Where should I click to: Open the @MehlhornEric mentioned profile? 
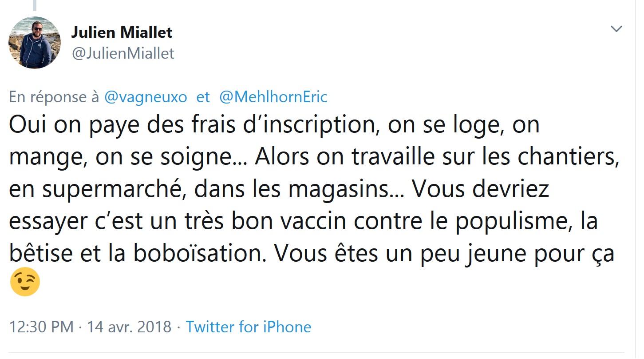(x=273, y=97)
